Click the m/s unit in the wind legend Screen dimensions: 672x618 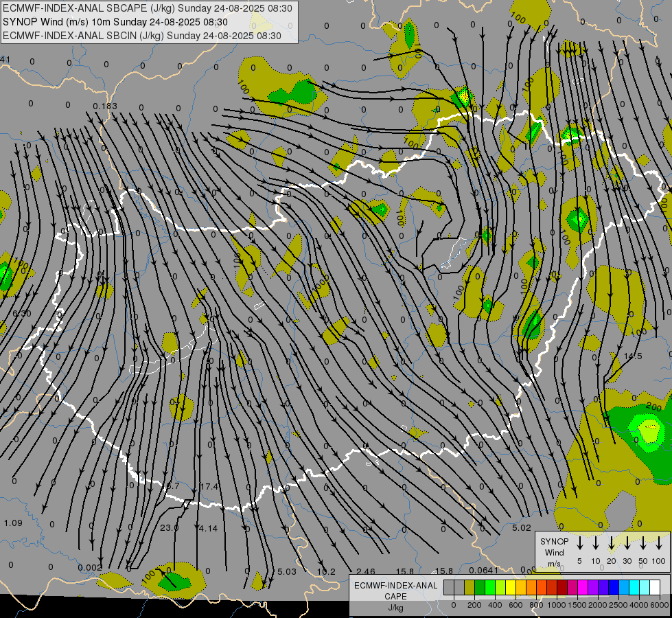[554, 564]
